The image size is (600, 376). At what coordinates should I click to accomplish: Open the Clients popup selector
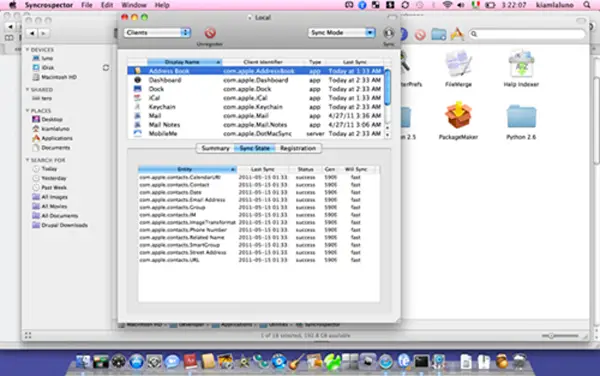tap(157, 33)
